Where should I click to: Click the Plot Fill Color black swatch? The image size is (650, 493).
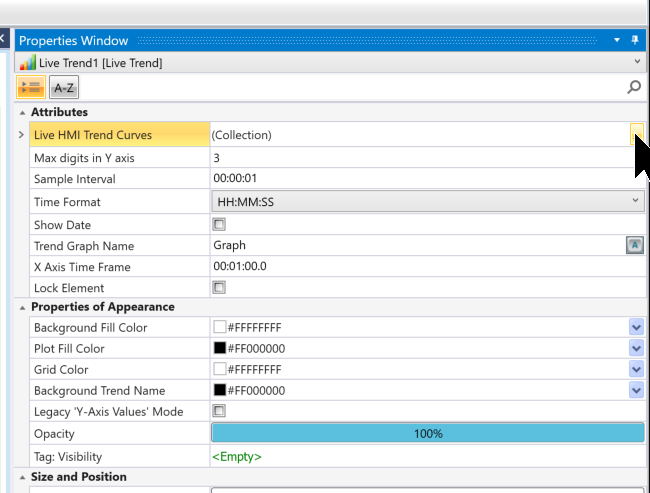219,347
